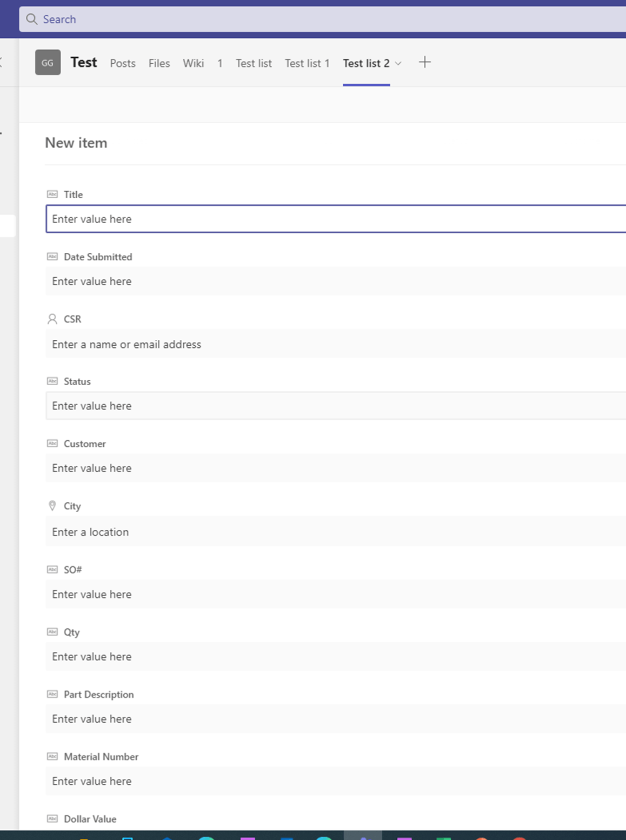Click the Material Number label
The image size is (626, 840).
101,757
